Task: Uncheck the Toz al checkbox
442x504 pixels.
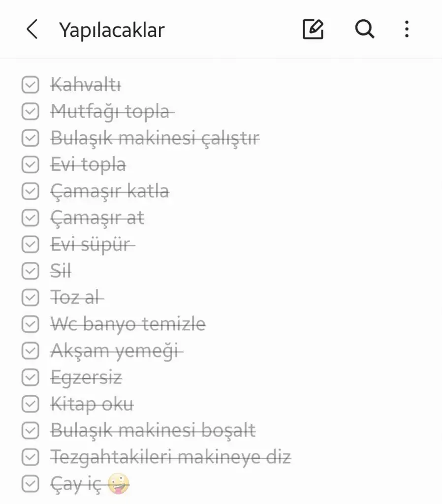Action: click(x=31, y=297)
